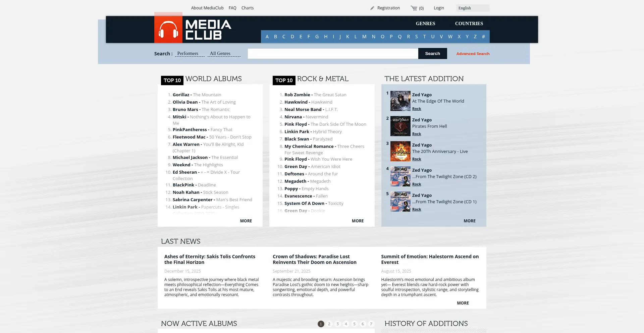Open Rob Zombie - The Great Satan

[315, 95]
